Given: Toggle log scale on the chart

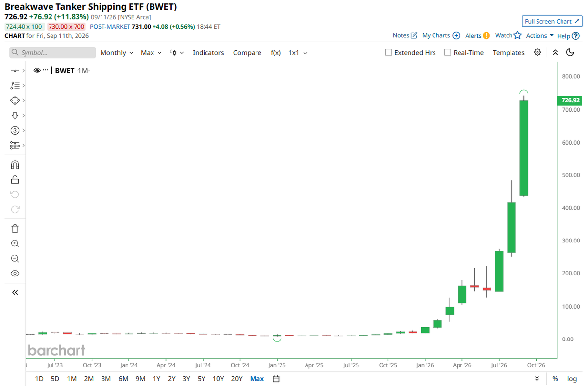Looking at the screenshot, I should 572,379.
